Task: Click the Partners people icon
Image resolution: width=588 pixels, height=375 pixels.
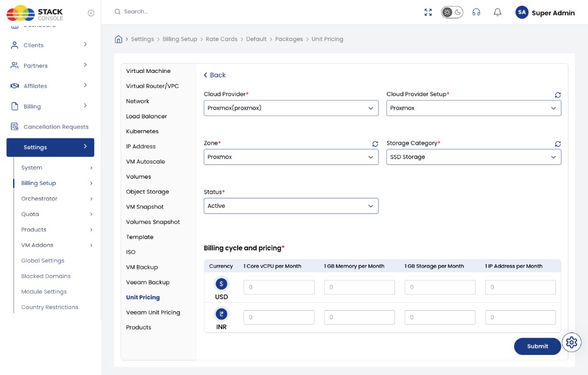Action: tap(14, 65)
